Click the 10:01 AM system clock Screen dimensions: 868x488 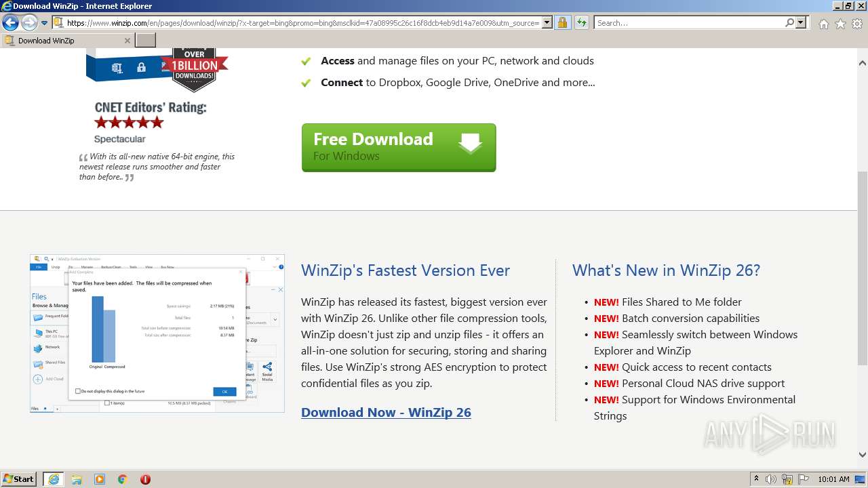[833, 479]
